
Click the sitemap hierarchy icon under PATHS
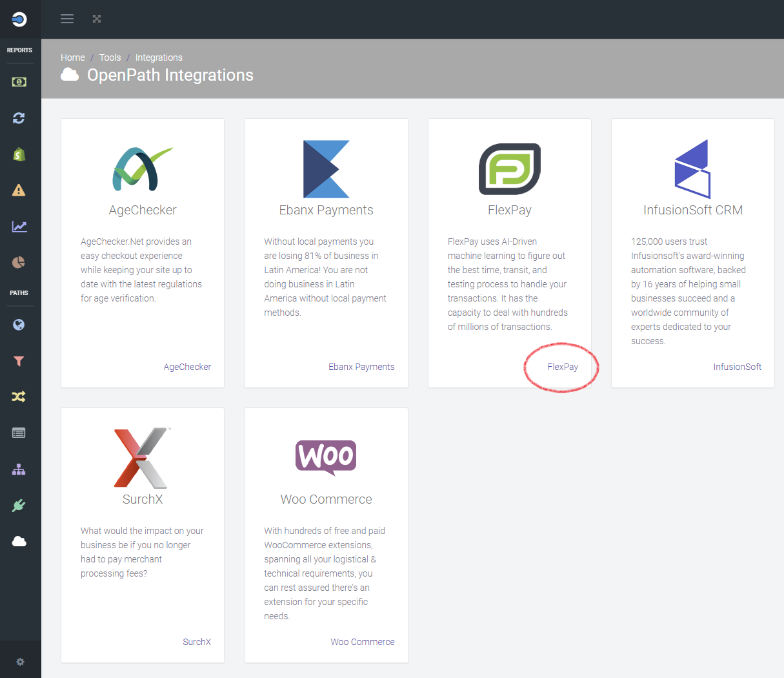coord(20,469)
